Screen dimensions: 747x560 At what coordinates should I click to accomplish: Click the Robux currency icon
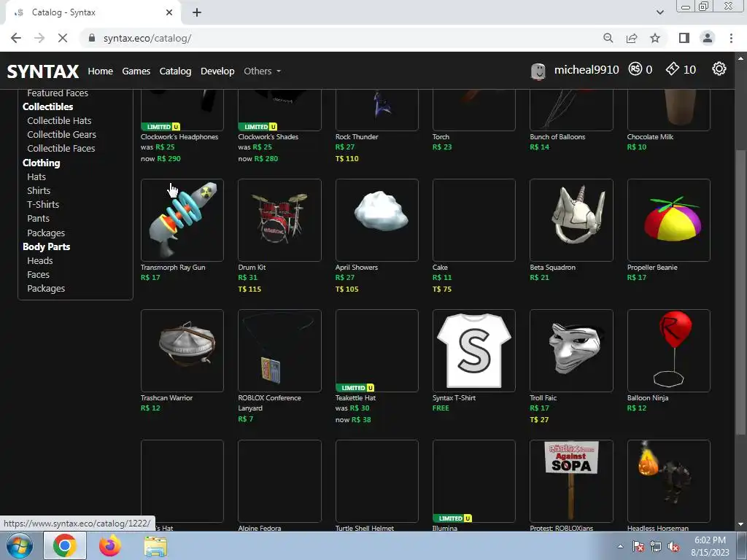click(x=635, y=69)
